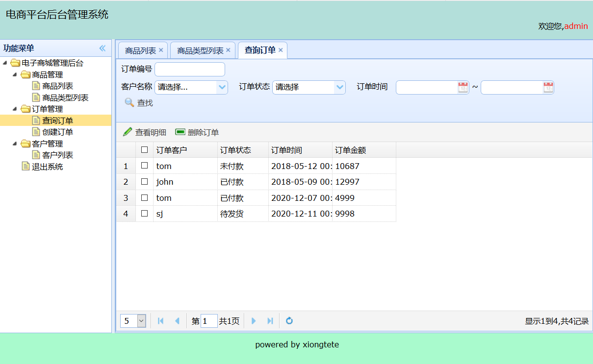Click the 查找 search button
Screen dimensions: 593x364
[139, 102]
